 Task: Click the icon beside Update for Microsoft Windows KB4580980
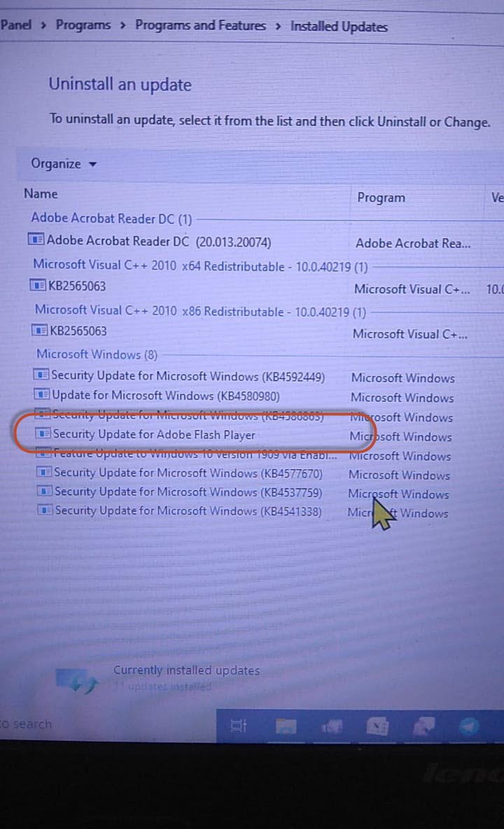pyautogui.click(x=42, y=394)
